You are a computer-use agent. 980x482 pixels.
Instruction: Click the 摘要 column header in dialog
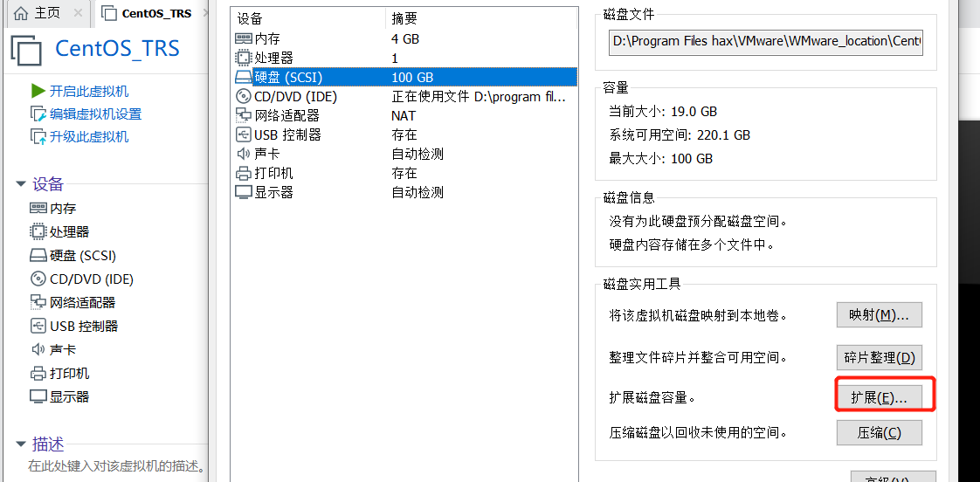[x=404, y=18]
